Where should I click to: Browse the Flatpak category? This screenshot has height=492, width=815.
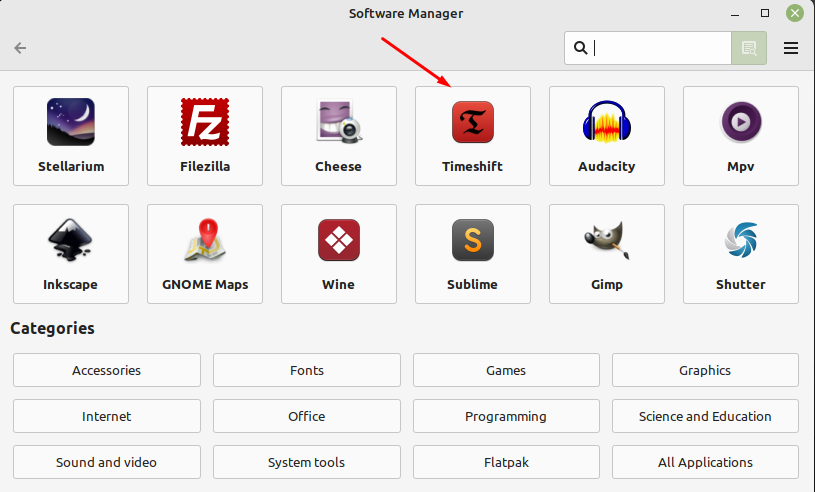pyautogui.click(x=506, y=462)
